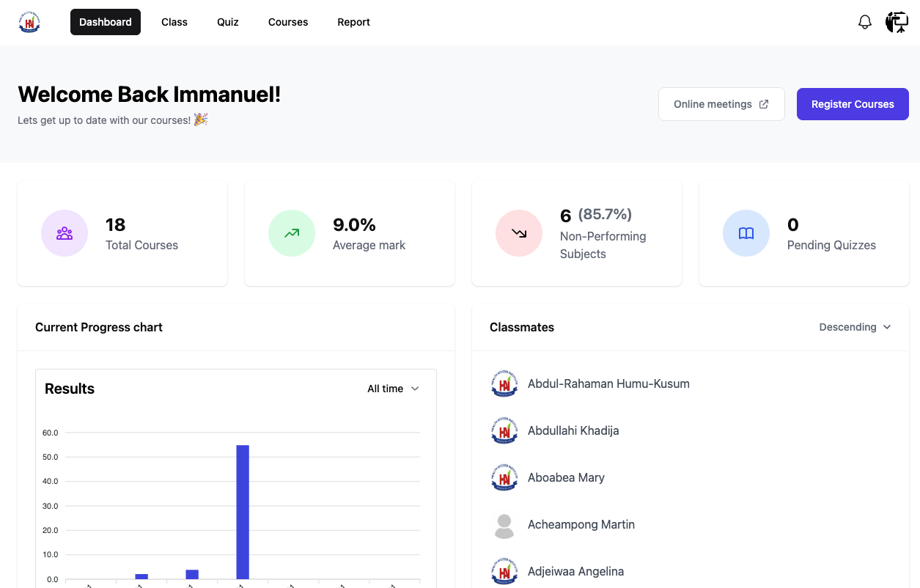Click the Non-Performing Subjects trending-down icon
Image resolution: width=920 pixels, height=588 pixels.
519,233
